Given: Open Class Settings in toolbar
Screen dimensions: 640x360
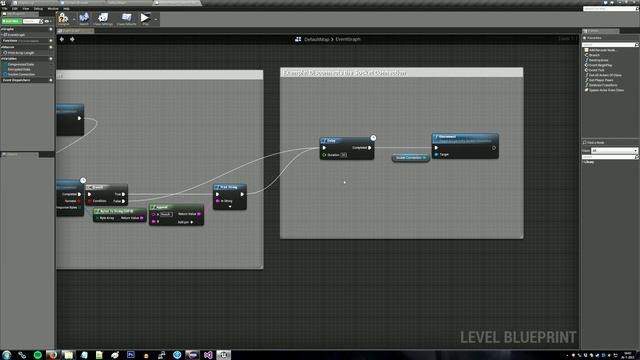Looking at the screenshot, I should (103, 18).
